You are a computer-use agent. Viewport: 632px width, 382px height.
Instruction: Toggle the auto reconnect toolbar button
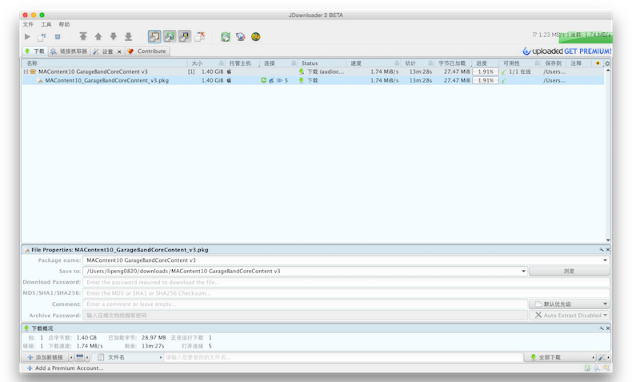[x=170, y=37]
